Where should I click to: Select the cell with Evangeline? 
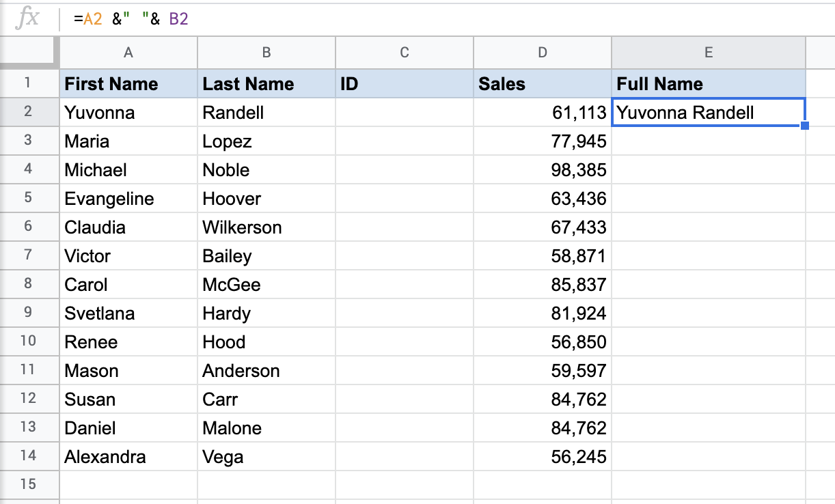(128, 198)
